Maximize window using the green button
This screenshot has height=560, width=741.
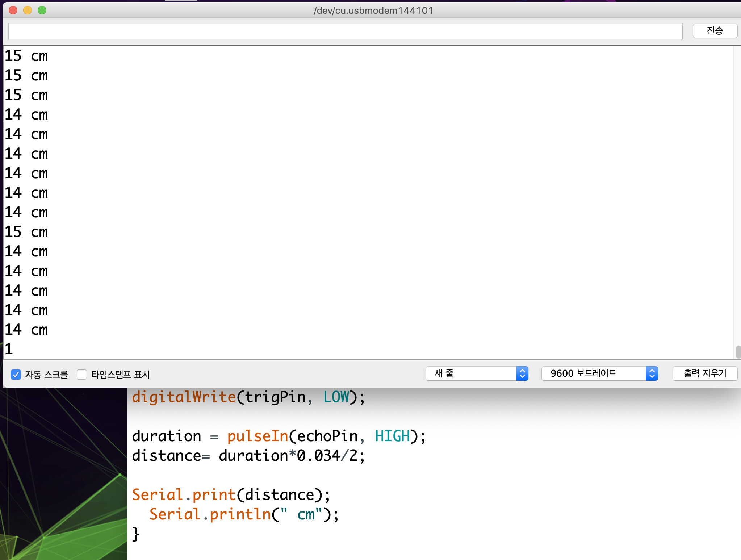(42, 10)
